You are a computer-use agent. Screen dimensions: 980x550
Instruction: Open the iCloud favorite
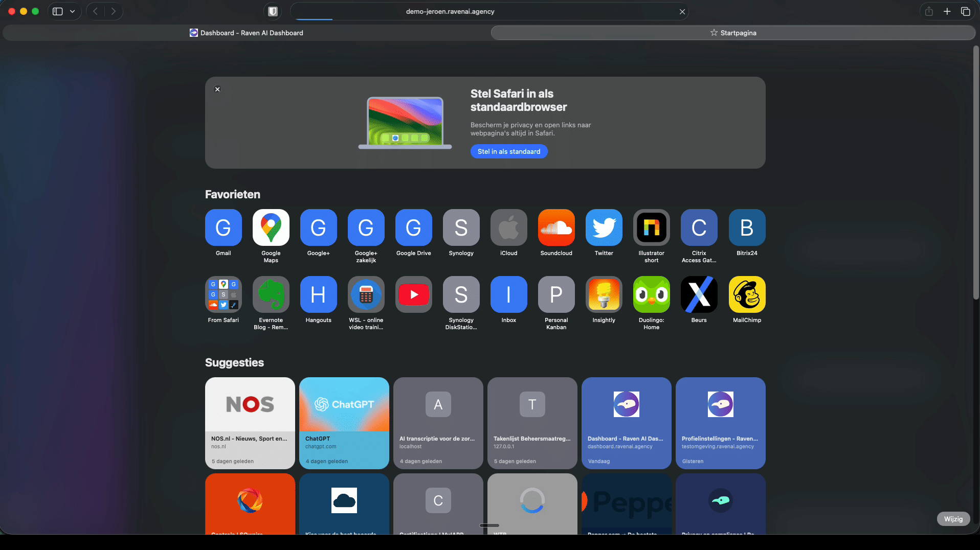pyautogui.click(x=508, y=227)
